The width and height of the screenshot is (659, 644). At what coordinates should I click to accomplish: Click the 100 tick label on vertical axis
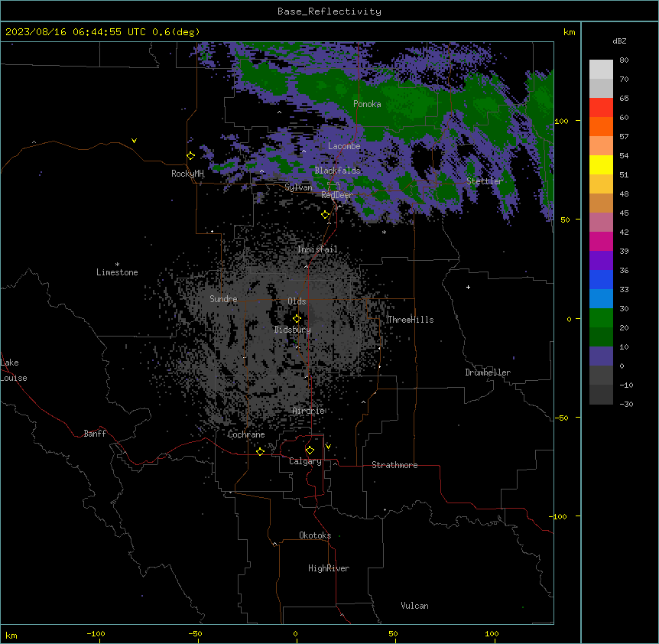point(561,121)
